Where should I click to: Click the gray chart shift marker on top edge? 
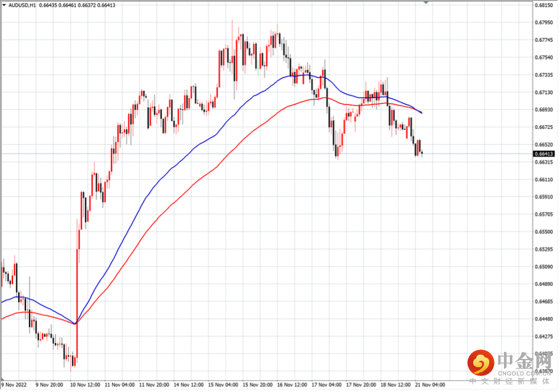point(425,2)
